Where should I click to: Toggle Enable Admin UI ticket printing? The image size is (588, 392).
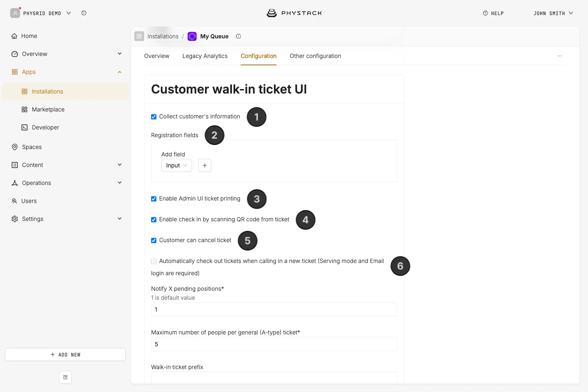coord(154,199)
